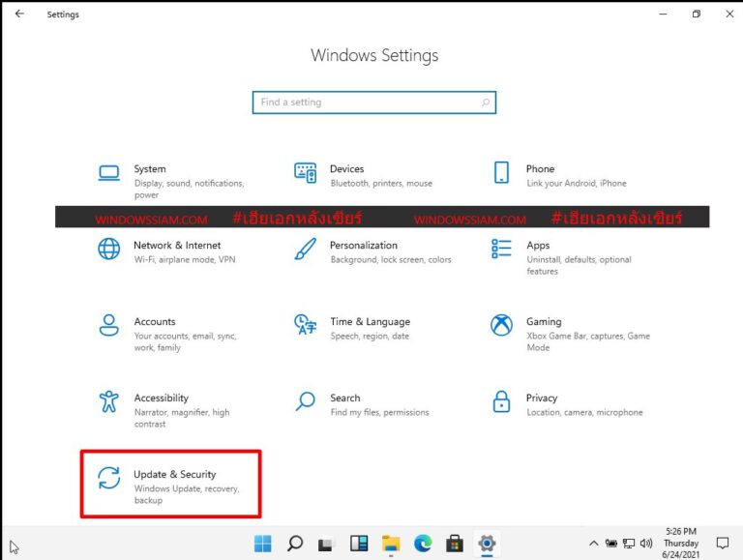Click the Search magnifier icon in settings grid
This screenshot has width=743, height=560.
[305, 401]
